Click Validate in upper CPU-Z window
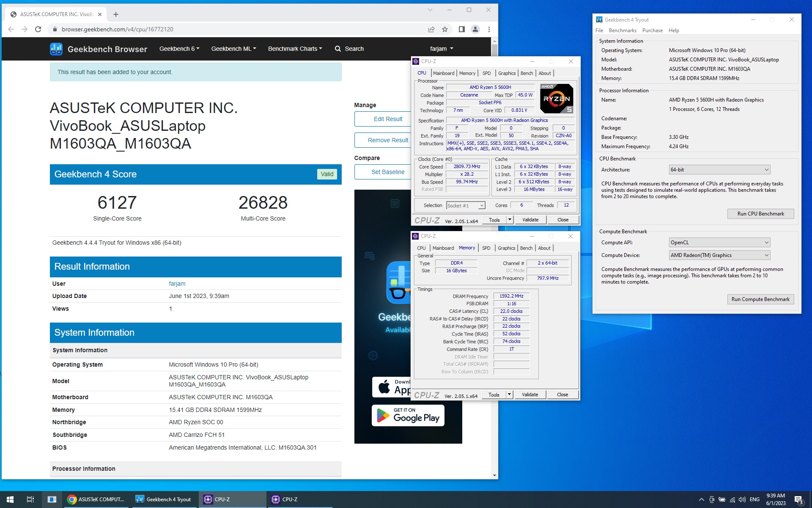The width and height of the screenshot is (812, 508). tap(530, 220)
